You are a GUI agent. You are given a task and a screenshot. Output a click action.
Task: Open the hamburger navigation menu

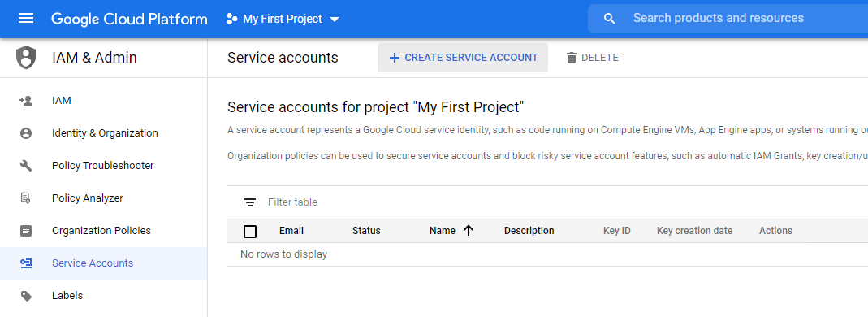click(x=26, y=19)
